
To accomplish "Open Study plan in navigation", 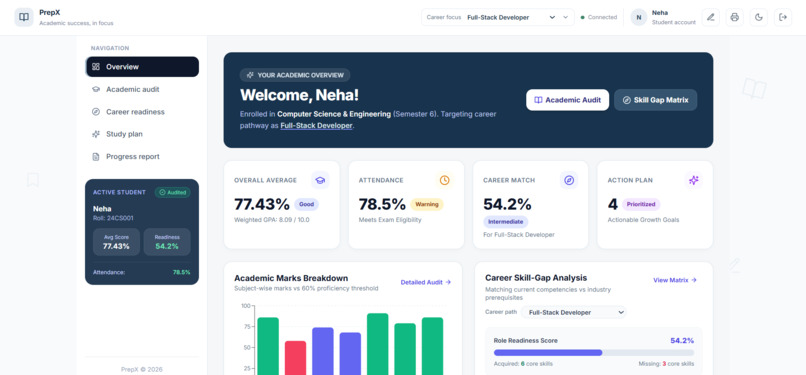I will coord(142,134).
